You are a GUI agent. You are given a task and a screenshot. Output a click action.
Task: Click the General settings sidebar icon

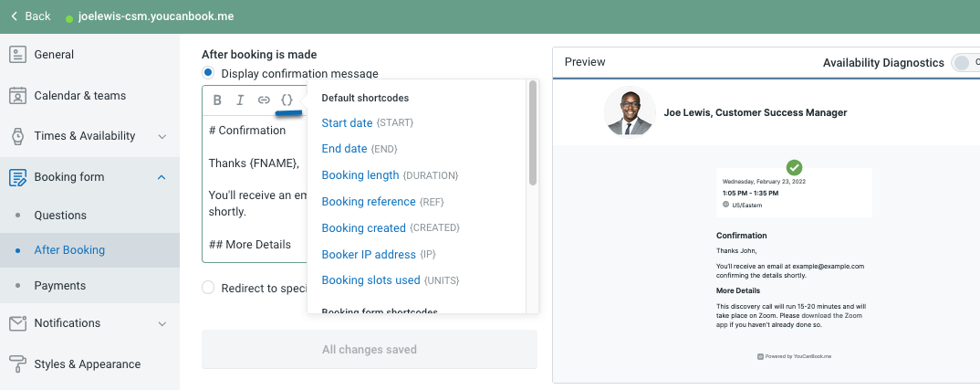(17, 55)
